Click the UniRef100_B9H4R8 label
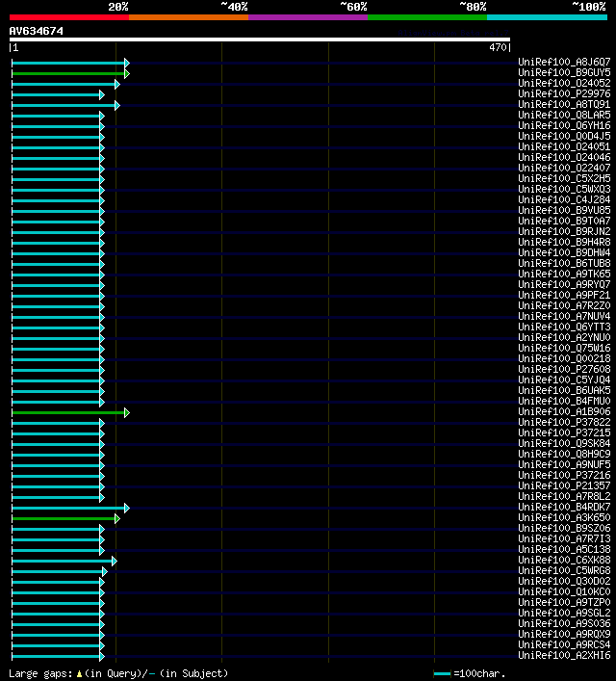Image resolution: width=616 pixels, height=681 pixels. 564,242
